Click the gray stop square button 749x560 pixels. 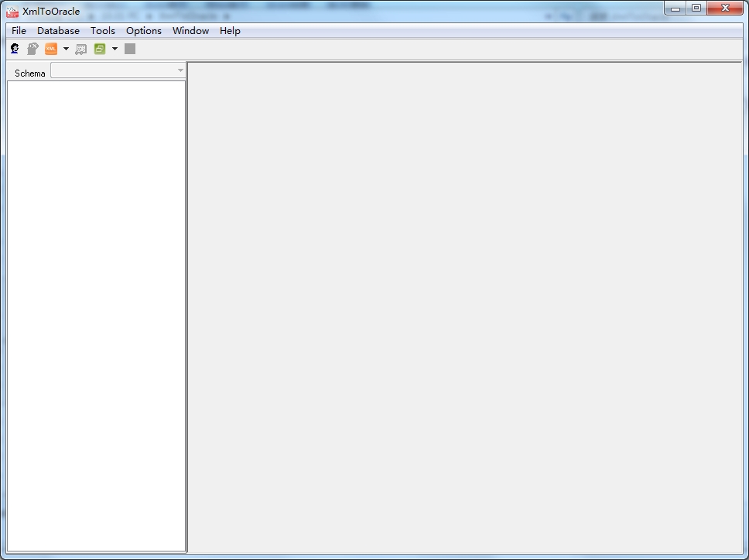point(130,49)
